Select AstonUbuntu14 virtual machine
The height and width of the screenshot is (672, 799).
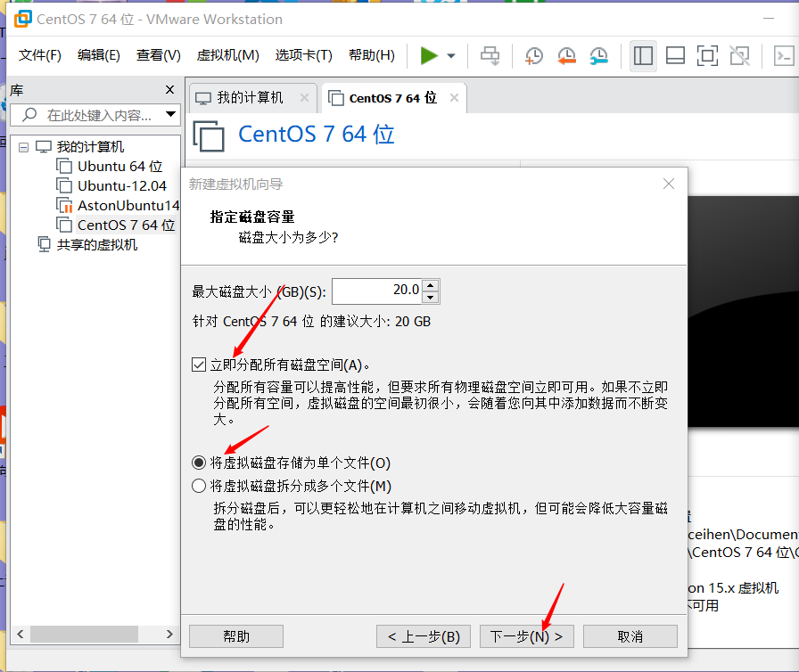(128, 205)
